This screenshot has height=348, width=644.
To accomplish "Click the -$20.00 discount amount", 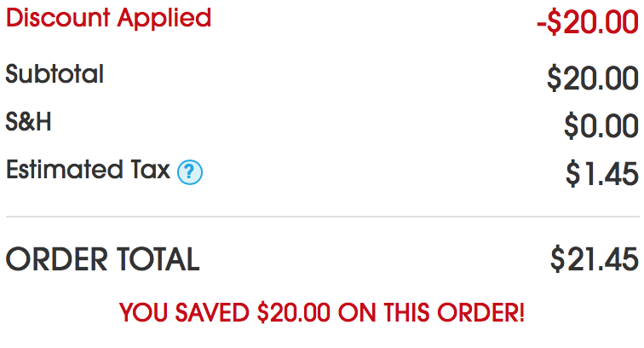I will (588, 23).
